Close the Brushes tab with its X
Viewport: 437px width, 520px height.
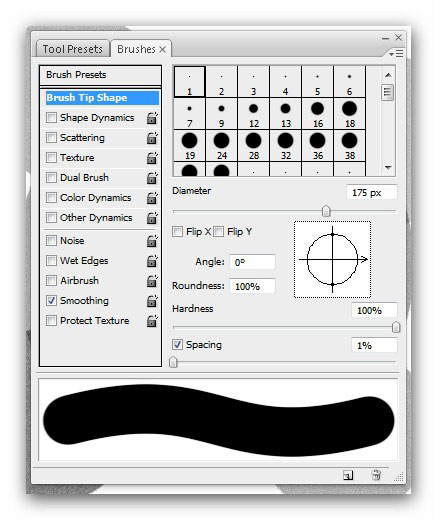tap(162, 50)
